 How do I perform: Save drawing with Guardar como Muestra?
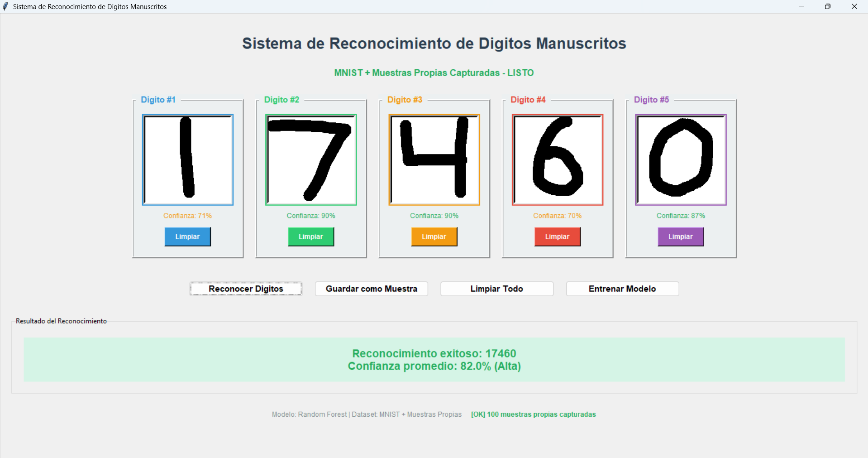pos(372,289)
